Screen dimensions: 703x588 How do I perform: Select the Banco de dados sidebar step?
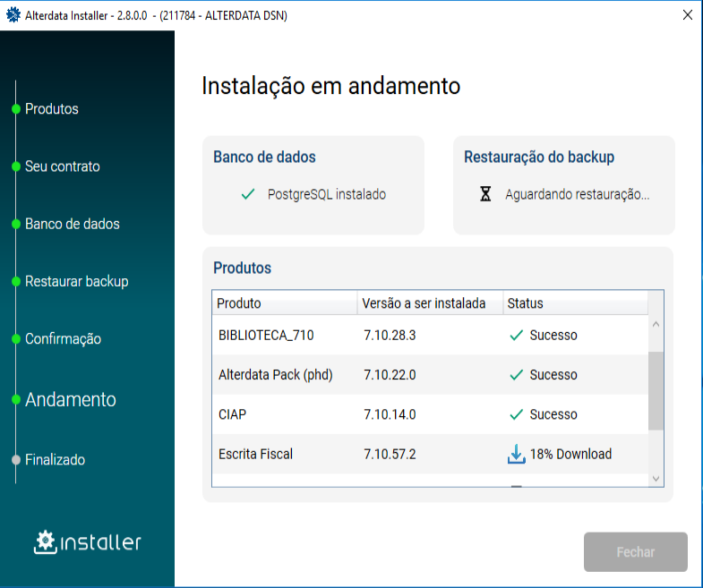pos(73,224)
